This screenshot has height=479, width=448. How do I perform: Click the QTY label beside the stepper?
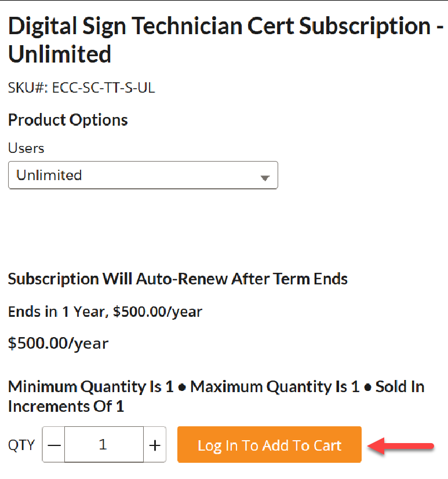coord(21,445)
